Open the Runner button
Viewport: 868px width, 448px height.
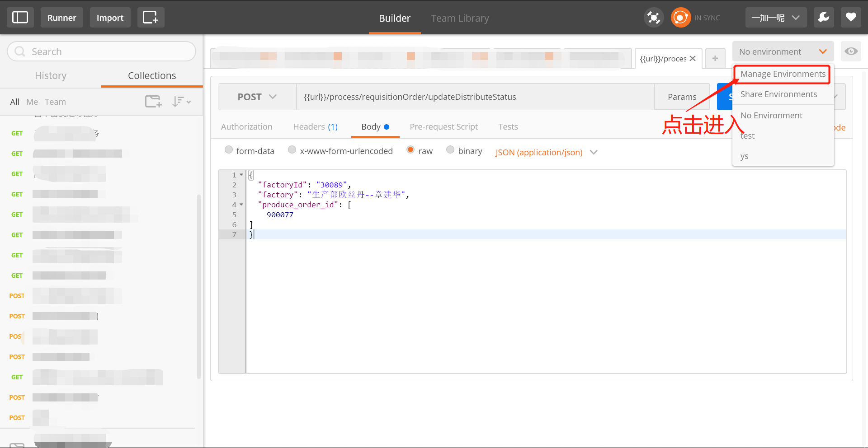(62, 18)
